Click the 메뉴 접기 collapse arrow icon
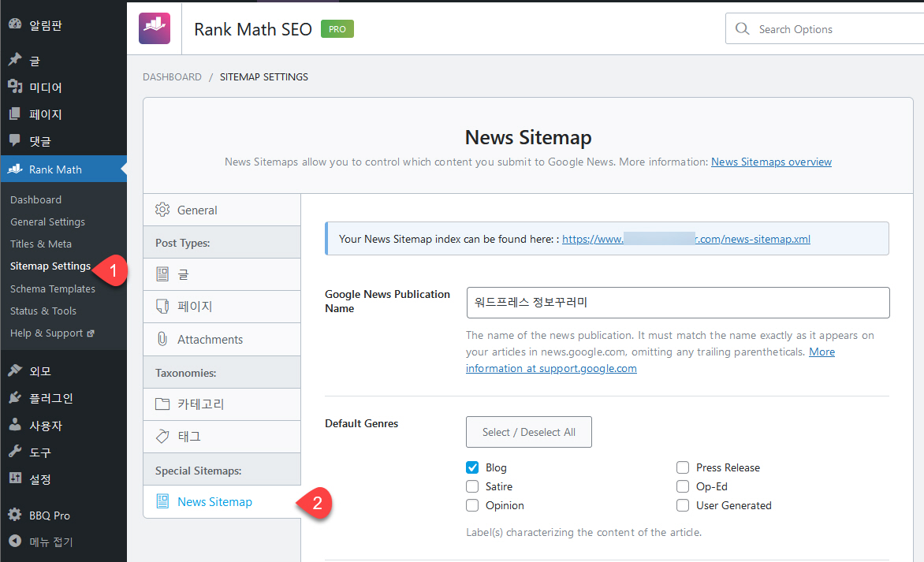The image size is (924, 562). click(15, 542)
